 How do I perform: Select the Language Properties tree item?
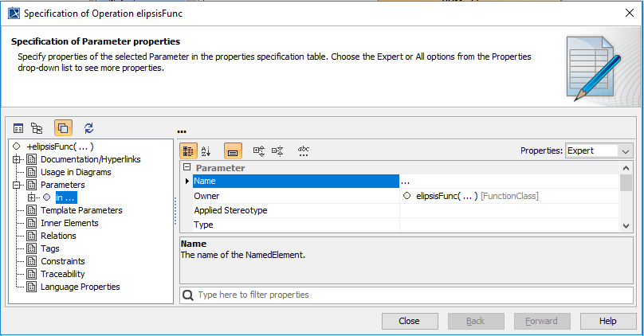tap(80, 287)
